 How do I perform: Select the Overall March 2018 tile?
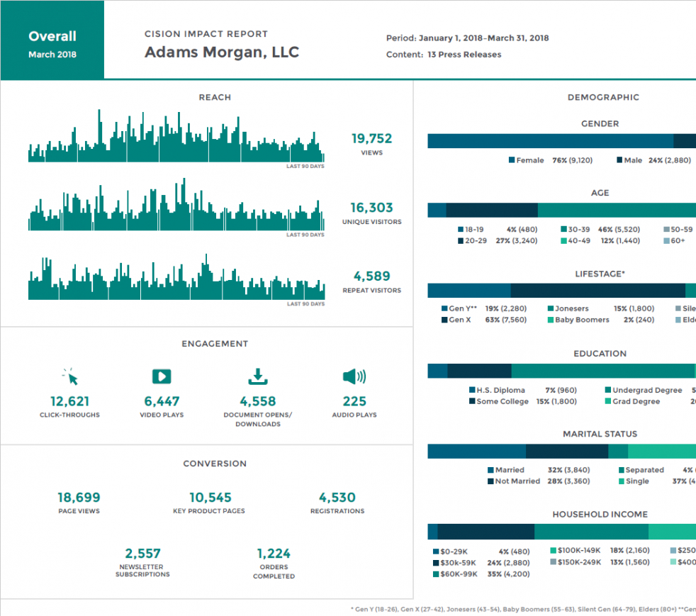[x=52, y=40]
